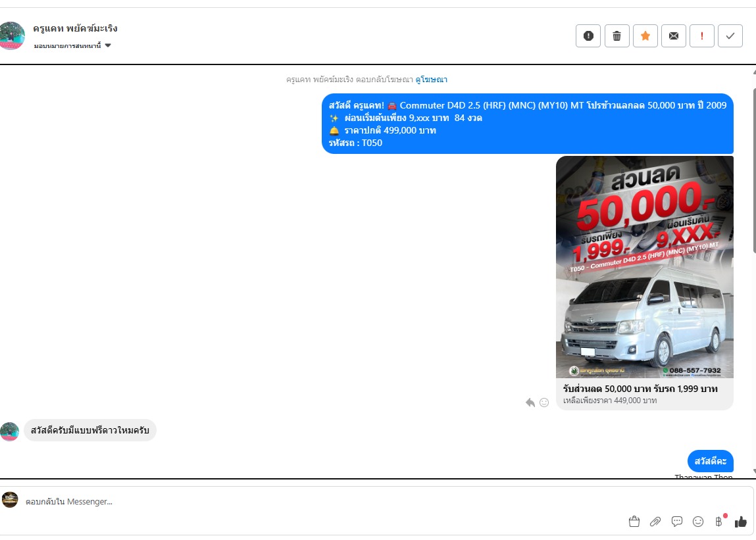Reply to the ad message with arrow icon
Image resolution: width=756 pixels, height=540 pixels.
pos(530,403)
